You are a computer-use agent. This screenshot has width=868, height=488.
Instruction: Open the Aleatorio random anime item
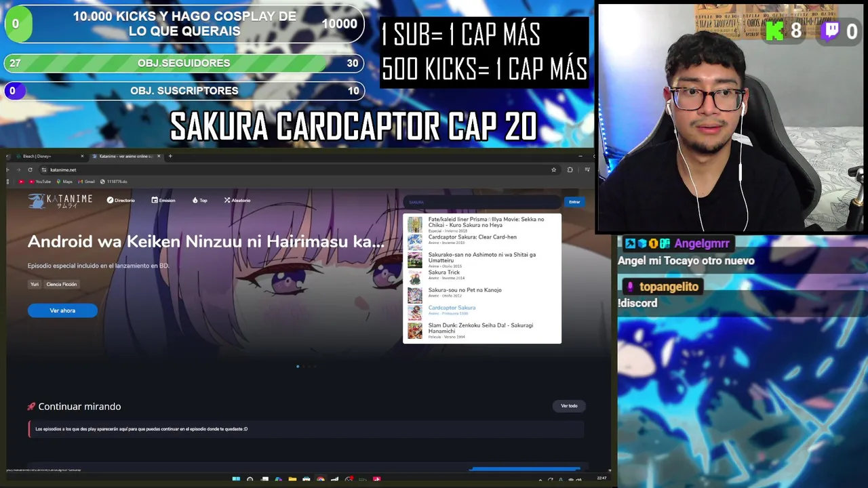pos(237,201)
